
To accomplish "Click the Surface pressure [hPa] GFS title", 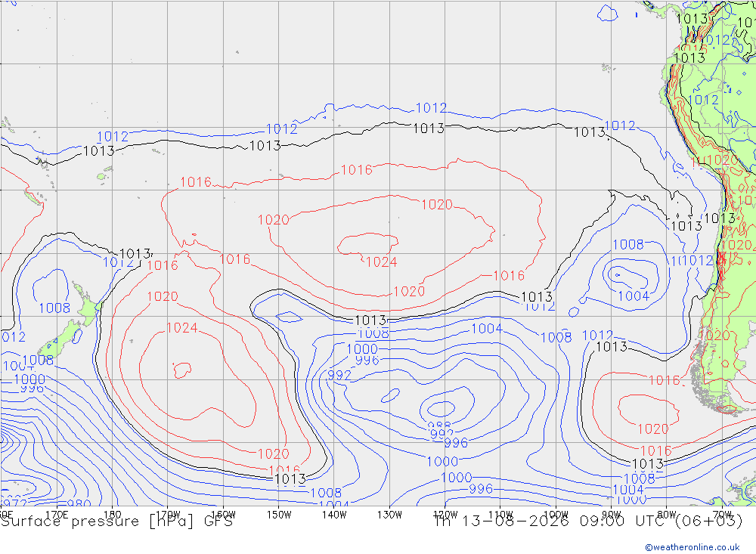I will pyautogui.click(x=116, y=522).
